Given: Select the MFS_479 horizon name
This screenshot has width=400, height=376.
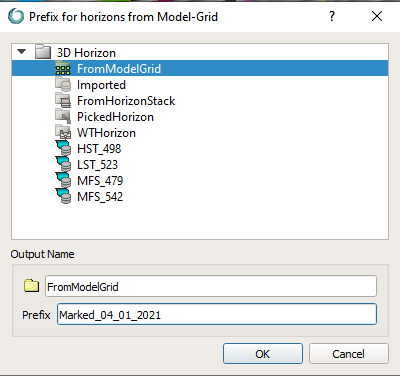Looking at the screenshot, I should pos(100,181).
